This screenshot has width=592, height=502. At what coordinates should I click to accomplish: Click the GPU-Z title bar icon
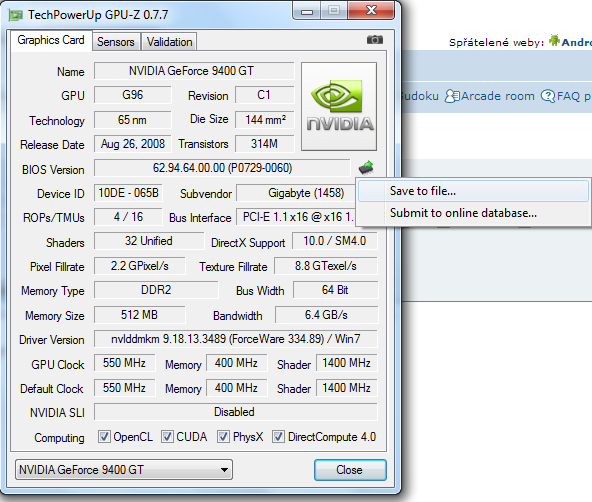16,15
